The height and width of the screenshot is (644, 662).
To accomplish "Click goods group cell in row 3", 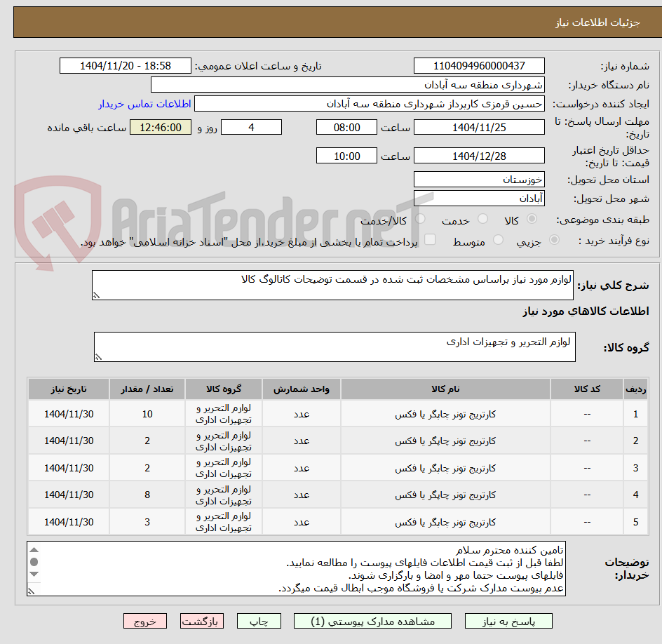I will point(223,468).
